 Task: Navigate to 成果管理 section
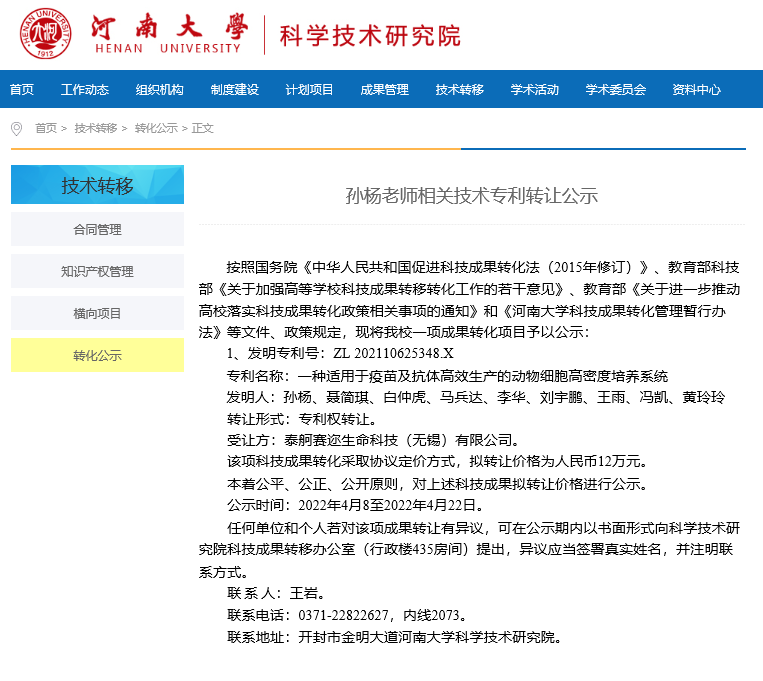point(385,90)
